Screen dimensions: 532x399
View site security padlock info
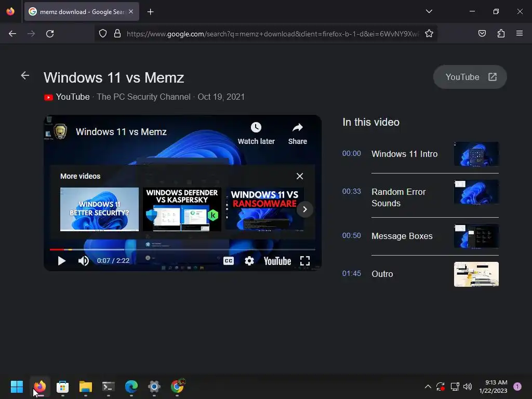click(117, 34)
